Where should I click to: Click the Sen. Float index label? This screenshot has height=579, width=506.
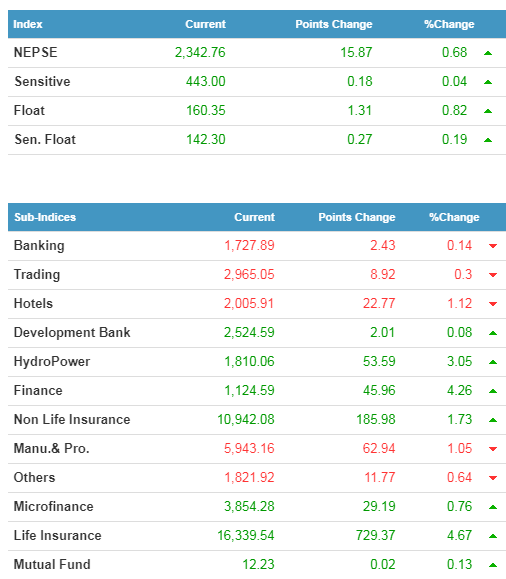(x=45, y=139)
